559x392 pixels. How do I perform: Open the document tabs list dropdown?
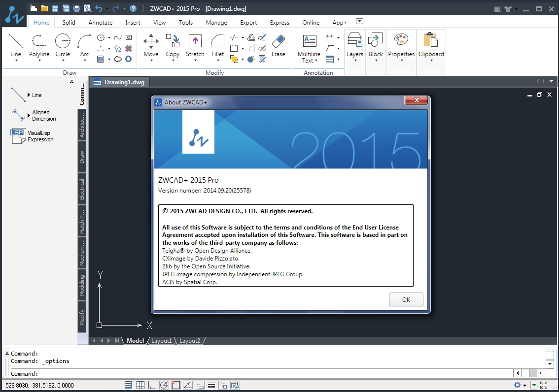tap(552, 81)
